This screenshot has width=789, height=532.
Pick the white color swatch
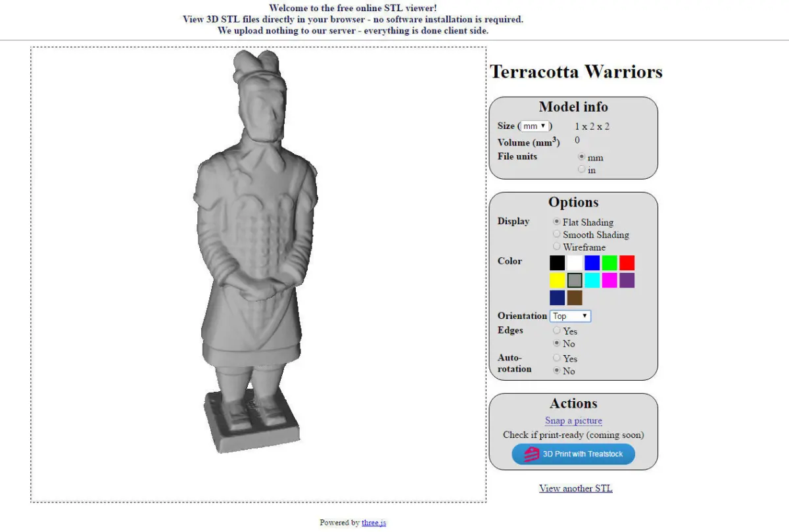pos(575,263)
